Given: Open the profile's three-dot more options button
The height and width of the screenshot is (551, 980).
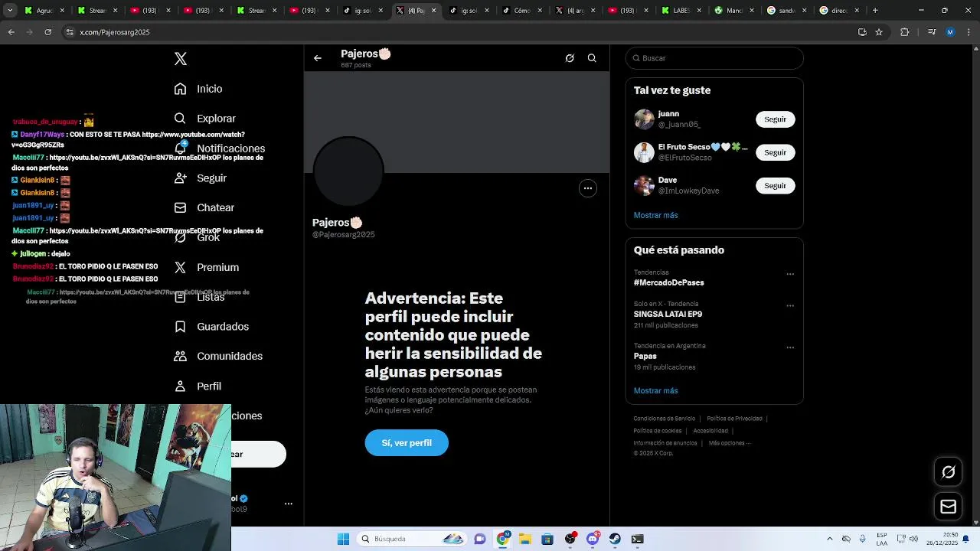Looking at the screenshot, I should pyautogui.click(x=588, y=188).
